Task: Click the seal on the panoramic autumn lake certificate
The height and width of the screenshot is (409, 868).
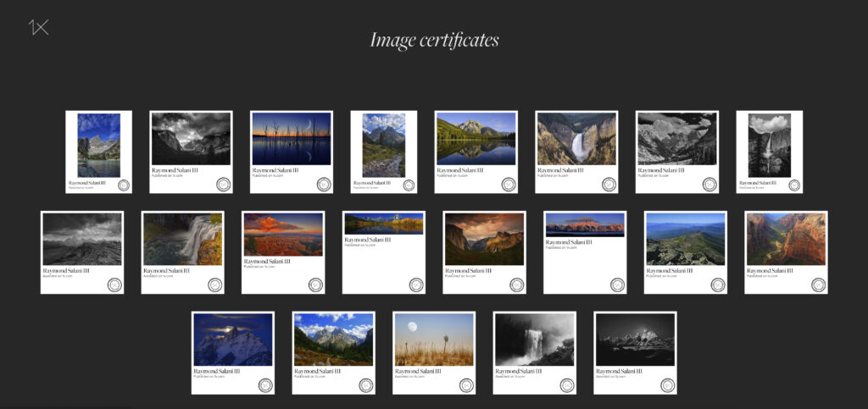Action: pyautogui.click(x=416, y=285)
